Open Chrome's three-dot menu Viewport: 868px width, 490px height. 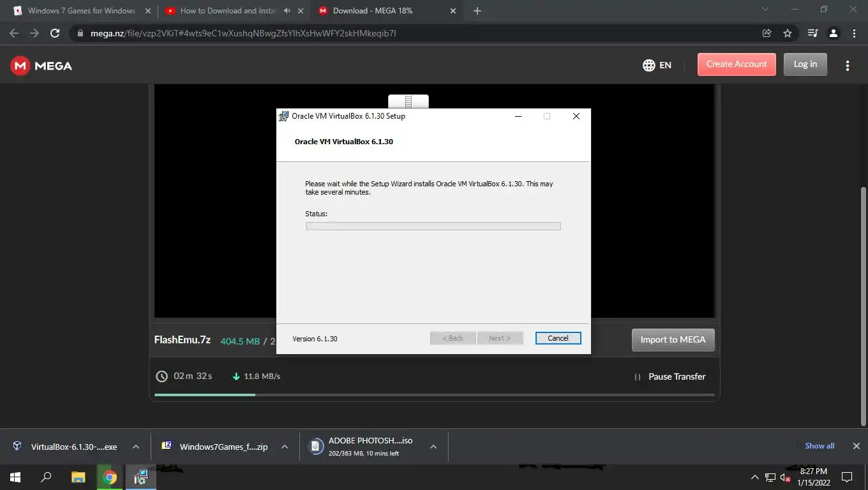tap(854, 33)
